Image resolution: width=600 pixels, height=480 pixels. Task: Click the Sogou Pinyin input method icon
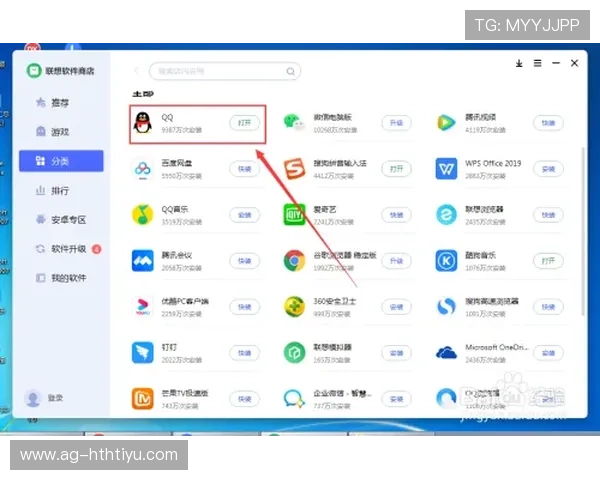coord(294,169)
